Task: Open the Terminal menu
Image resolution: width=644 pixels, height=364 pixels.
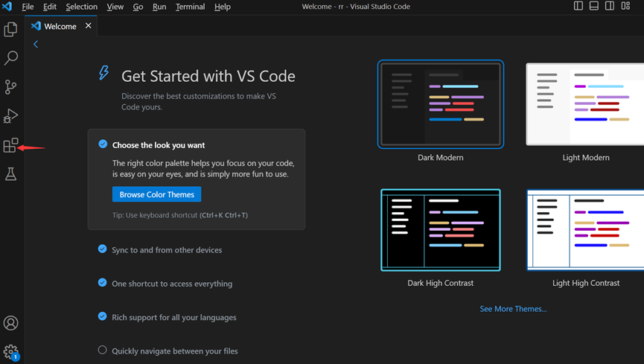Action: (x=190, y=7)
